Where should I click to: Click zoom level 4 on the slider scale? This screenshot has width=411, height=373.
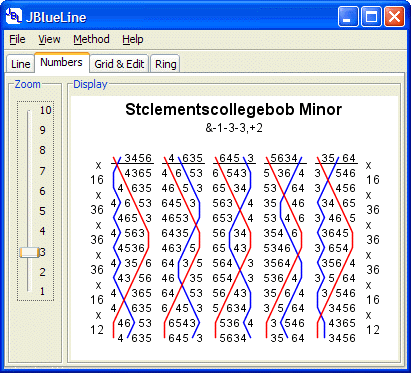click(x=43, y=231)
